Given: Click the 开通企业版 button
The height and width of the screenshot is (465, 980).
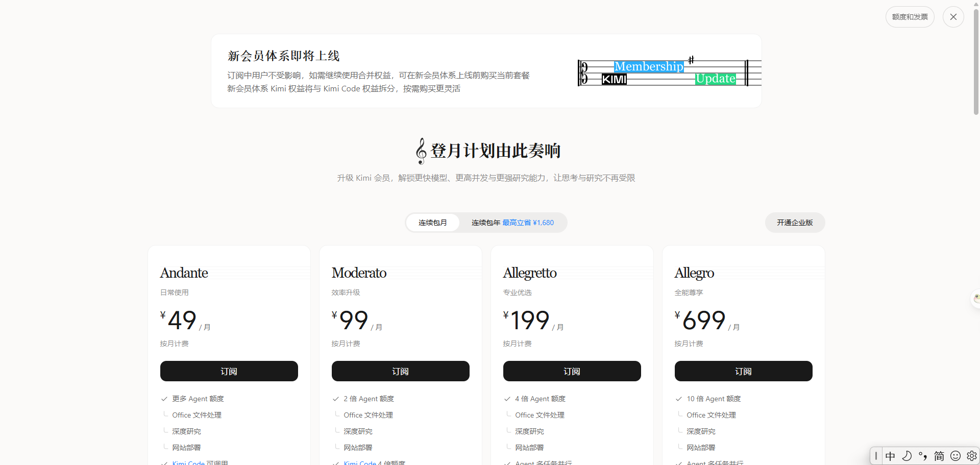Looking at the screenshot, I should tap(795, 223).
